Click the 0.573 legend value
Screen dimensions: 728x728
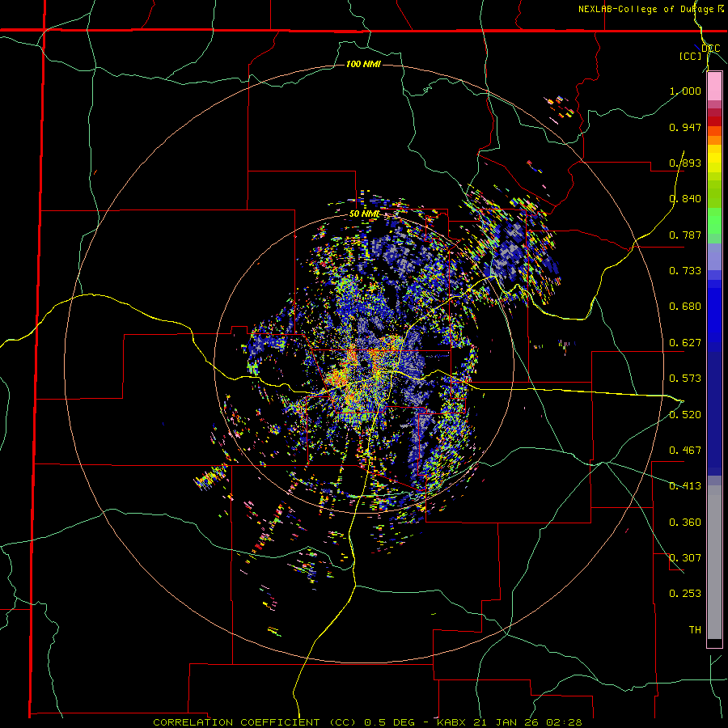[685, 379]
